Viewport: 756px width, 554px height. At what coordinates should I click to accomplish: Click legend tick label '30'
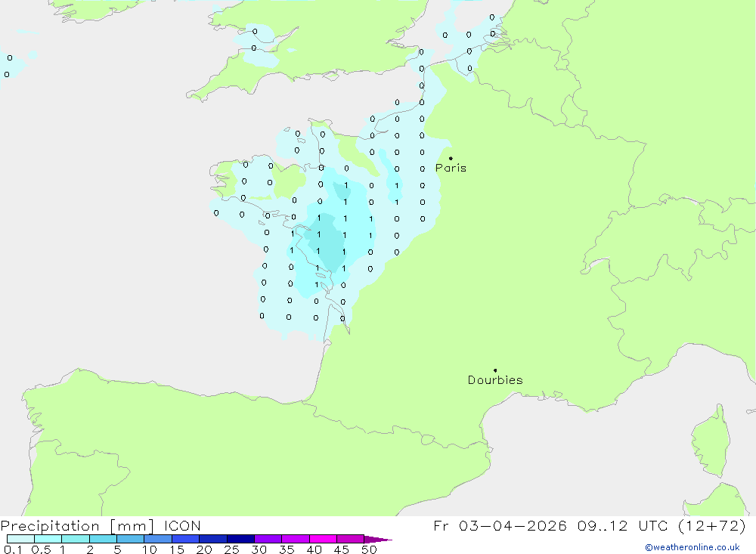coord(259,549)
